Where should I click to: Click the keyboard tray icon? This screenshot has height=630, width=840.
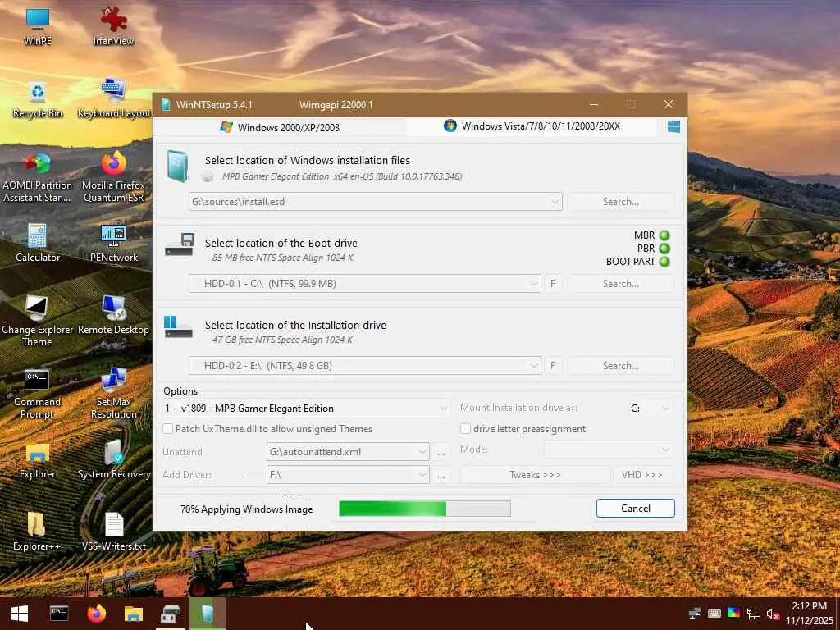[714, 614]
